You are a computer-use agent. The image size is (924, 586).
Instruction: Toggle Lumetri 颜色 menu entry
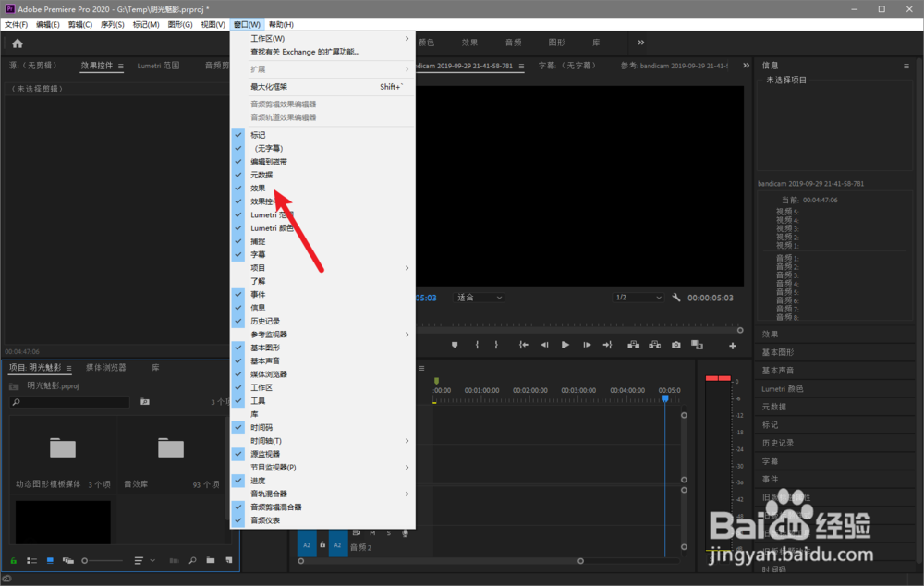tap(322, 228)
